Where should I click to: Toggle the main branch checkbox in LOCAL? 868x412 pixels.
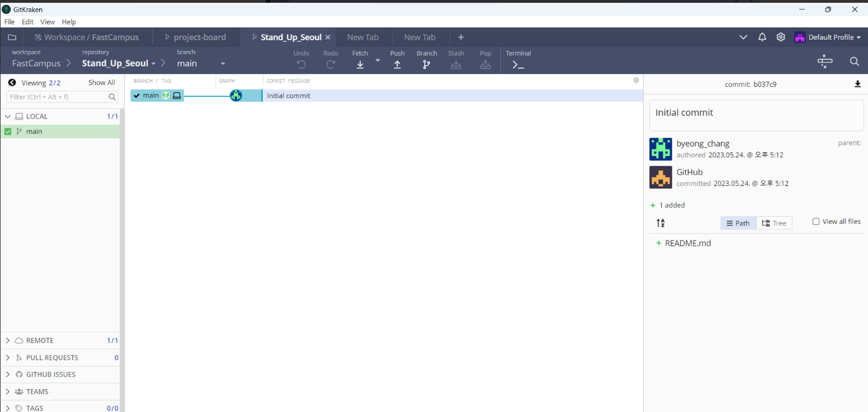(x=8, y=132)
